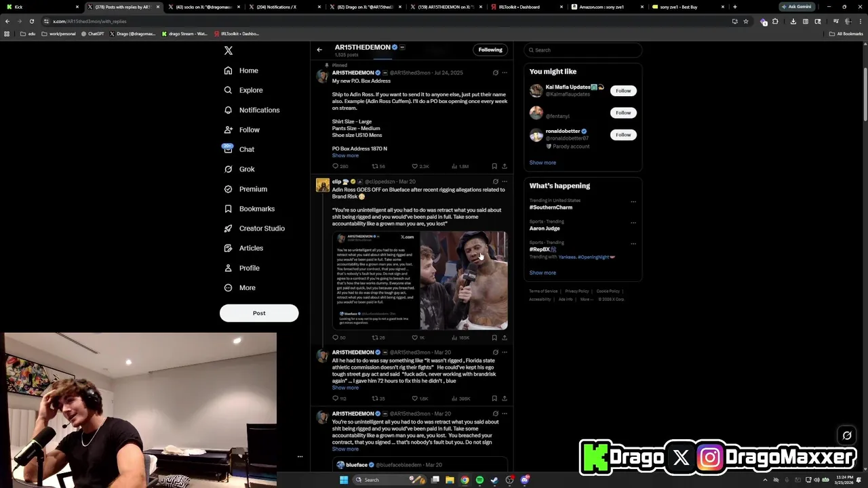Open more options for #RepBX trend
Screen dimensions: 868x488
point(633,243)
